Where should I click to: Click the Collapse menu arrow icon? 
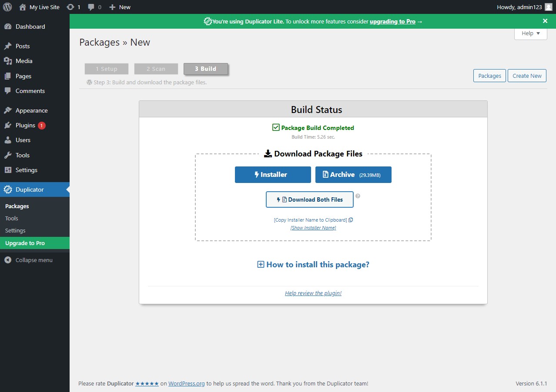(x=8, y=260)
